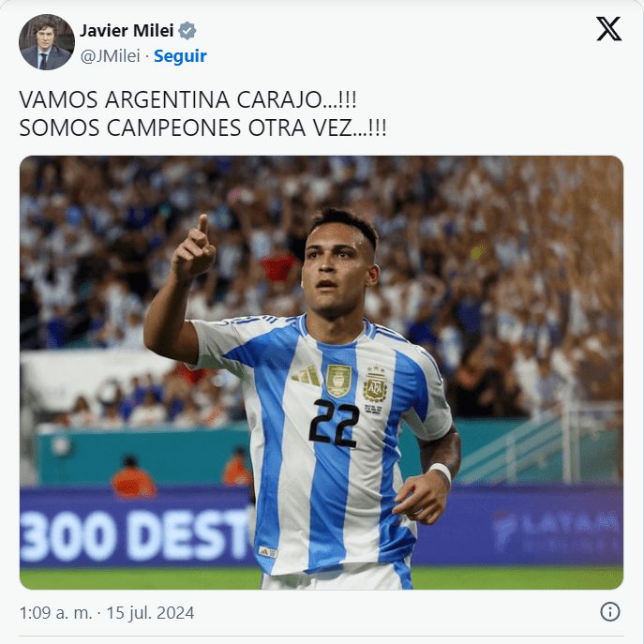Click the white wristband on the player's arm
Image resolution: width=644 pixels, height=644 pixels.
pos(442,472)
